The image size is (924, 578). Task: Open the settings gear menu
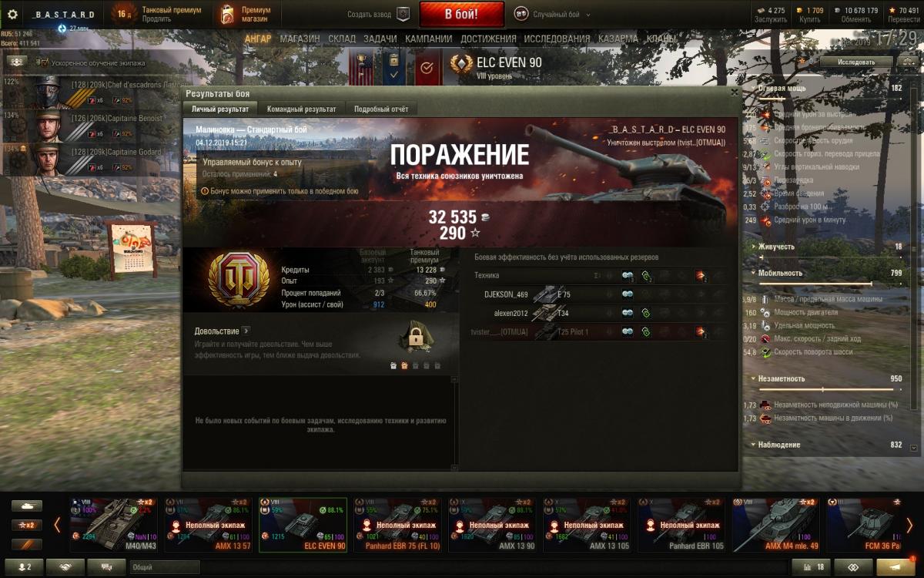pos(12,14)
